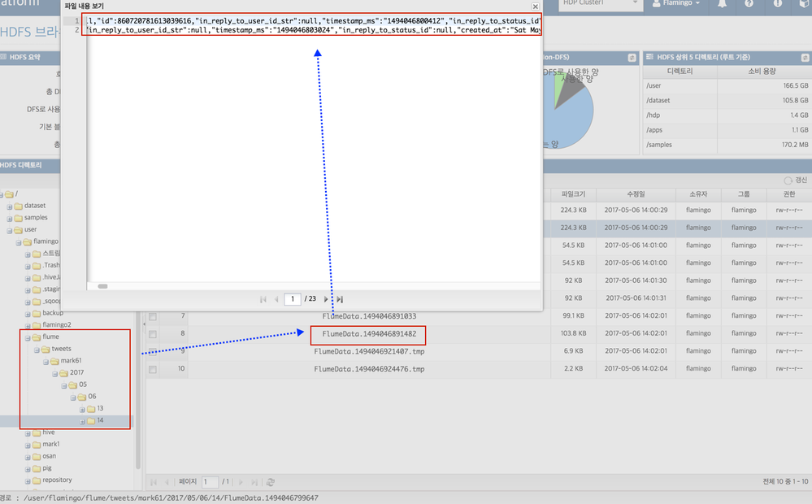This screenshot has width=812, height=504.
Task: Collapse the flume folder node
Action: coord(28,337)
